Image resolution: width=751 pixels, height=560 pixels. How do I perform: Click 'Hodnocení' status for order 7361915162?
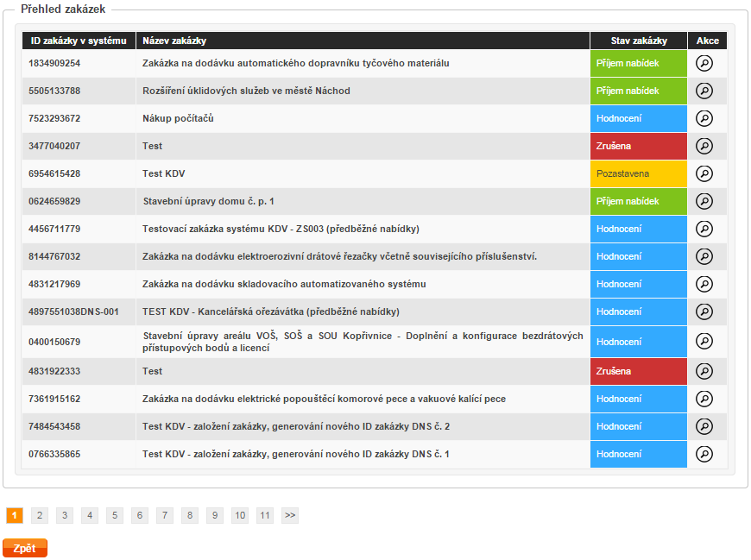pyautogui.click(x=639, y=399)
